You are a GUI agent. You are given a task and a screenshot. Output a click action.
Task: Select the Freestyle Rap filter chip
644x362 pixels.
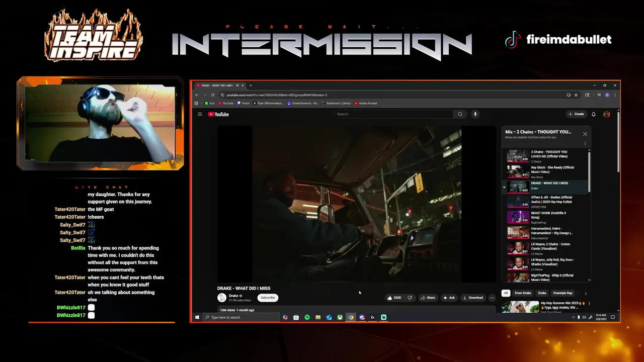point(562,293)
